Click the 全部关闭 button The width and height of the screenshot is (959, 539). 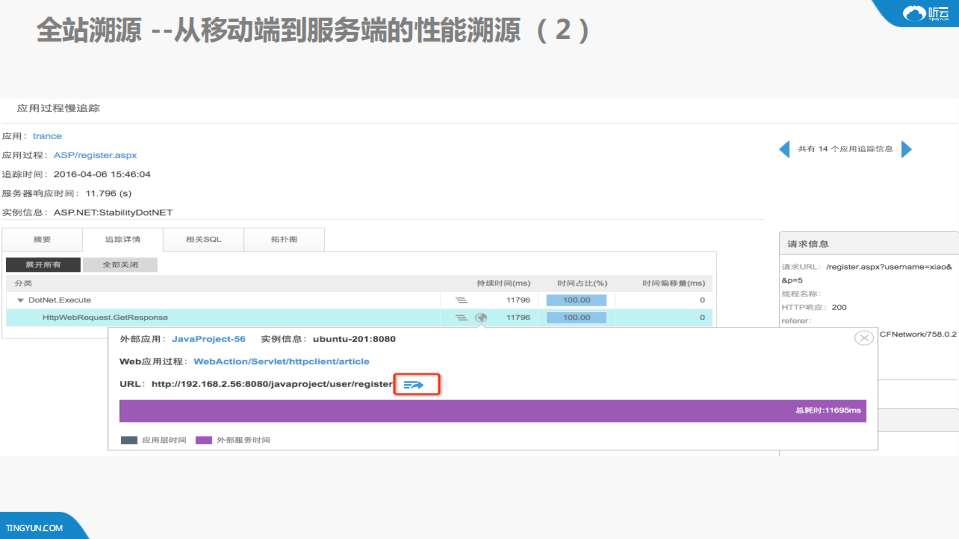(x=120, y=265)
